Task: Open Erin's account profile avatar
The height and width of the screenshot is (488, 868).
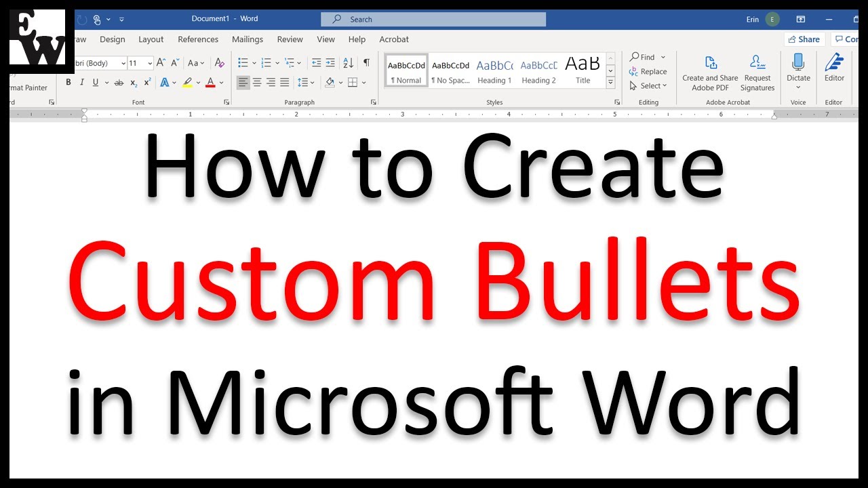Action: coord(772,19)
